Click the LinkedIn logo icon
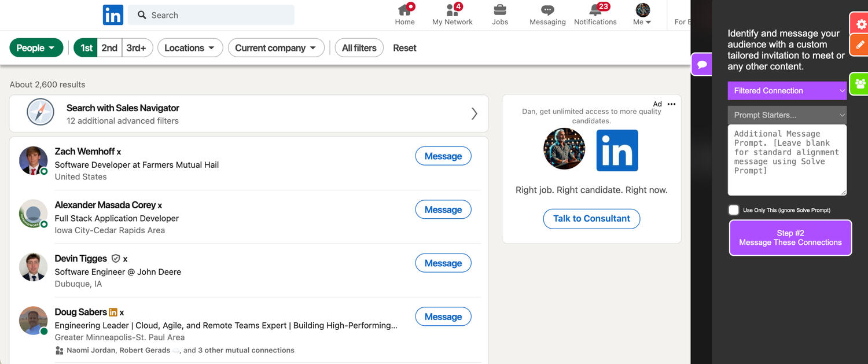 113,15
